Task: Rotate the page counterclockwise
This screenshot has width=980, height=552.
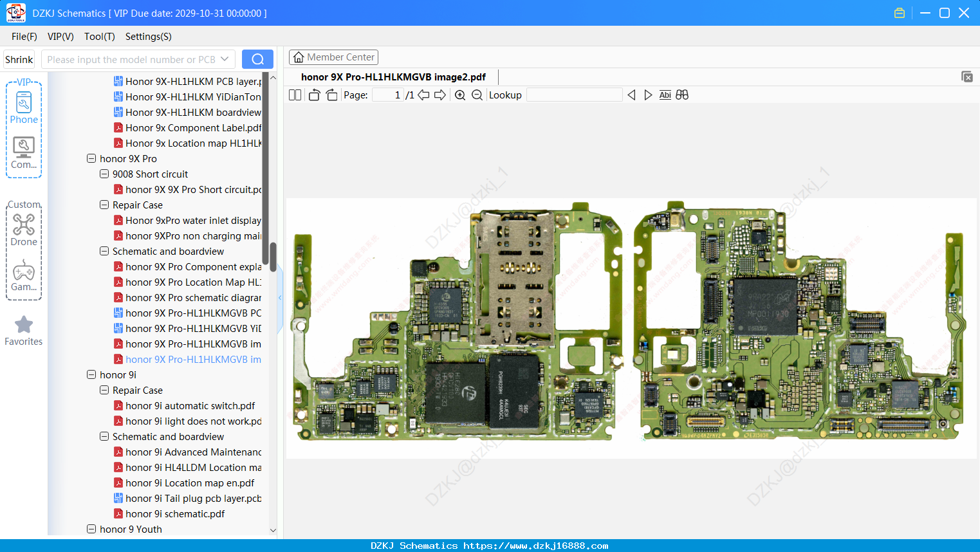Action: (314, 95)
